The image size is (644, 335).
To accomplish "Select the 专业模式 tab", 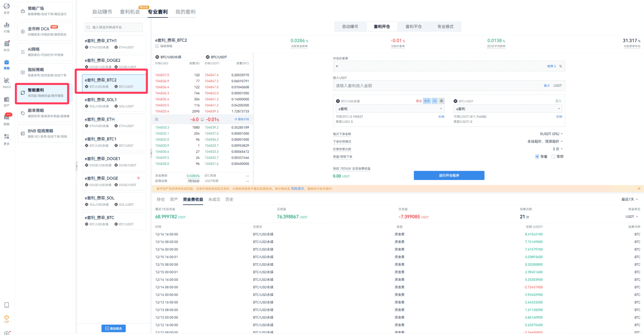I will (445, 27).
